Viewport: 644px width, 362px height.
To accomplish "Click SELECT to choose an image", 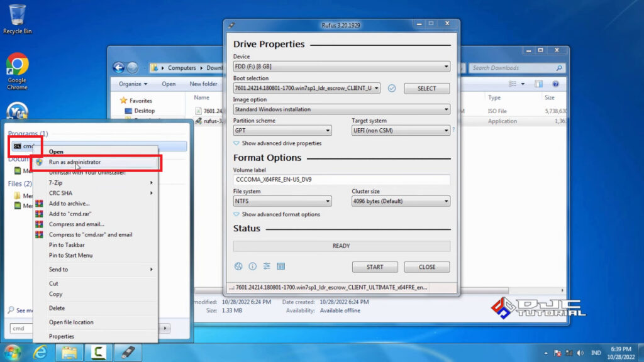I will pyautogui.click(x=426, y=89).
